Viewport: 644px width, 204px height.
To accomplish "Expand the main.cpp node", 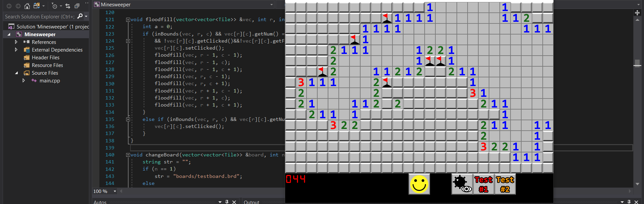I will [23, 81].
